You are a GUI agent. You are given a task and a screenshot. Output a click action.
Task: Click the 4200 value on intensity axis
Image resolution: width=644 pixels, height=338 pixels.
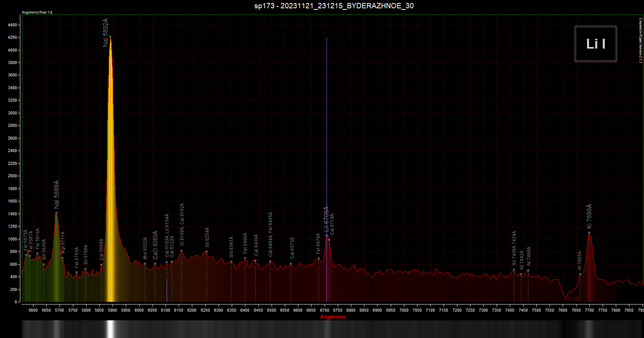(12, 38)
